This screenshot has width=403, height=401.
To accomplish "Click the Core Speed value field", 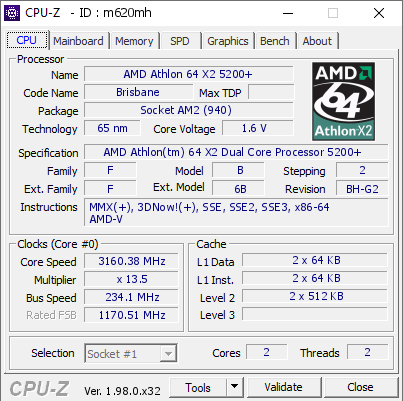I will (x=131, y=261).
